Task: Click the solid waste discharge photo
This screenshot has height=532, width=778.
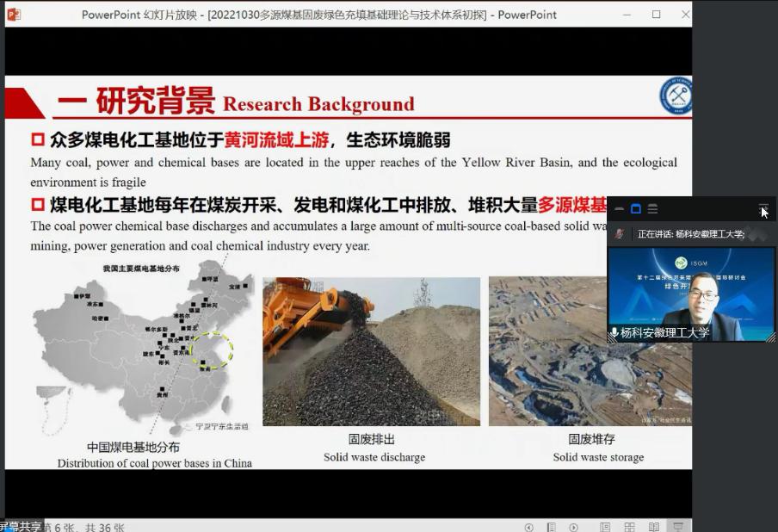Action: [371, 351]
